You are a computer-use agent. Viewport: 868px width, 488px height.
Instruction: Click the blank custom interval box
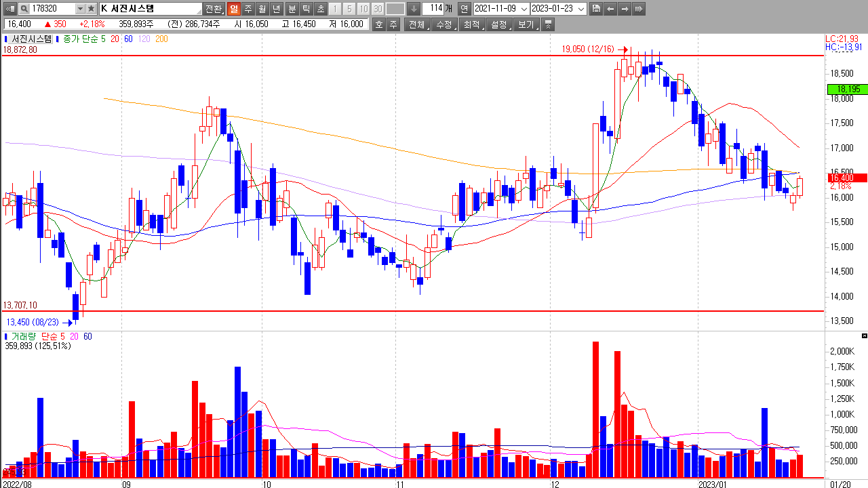click(395, 9)
